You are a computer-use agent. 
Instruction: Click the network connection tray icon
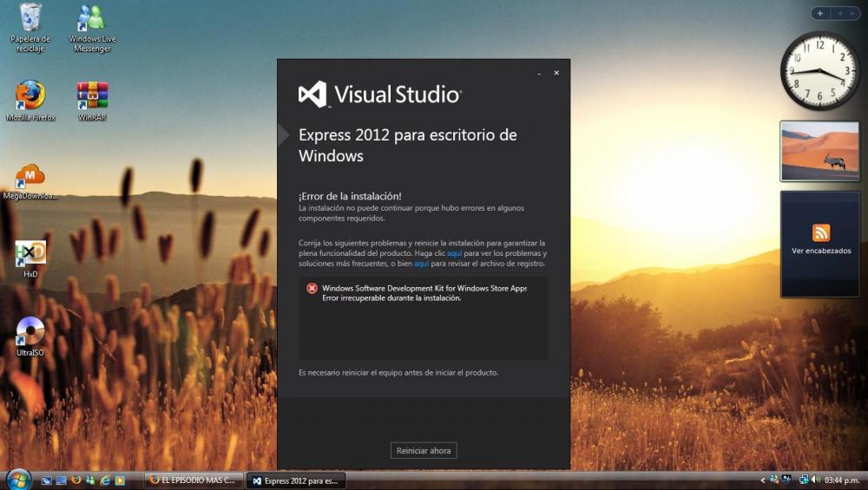coord(804,480)
